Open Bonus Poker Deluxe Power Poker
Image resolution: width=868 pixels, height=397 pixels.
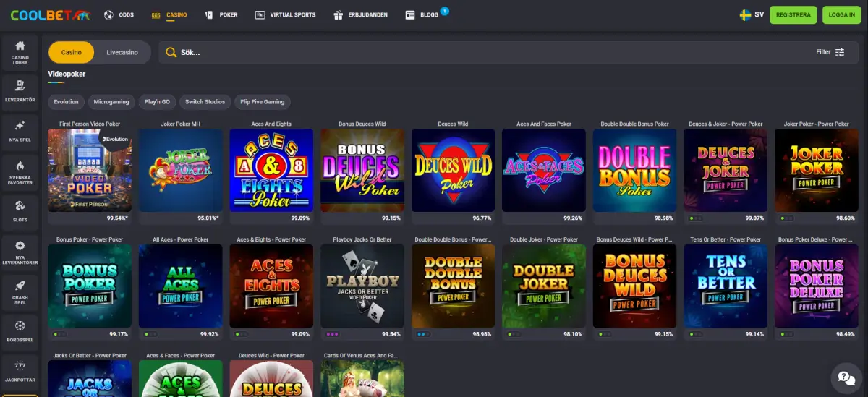tap(817, 286)
